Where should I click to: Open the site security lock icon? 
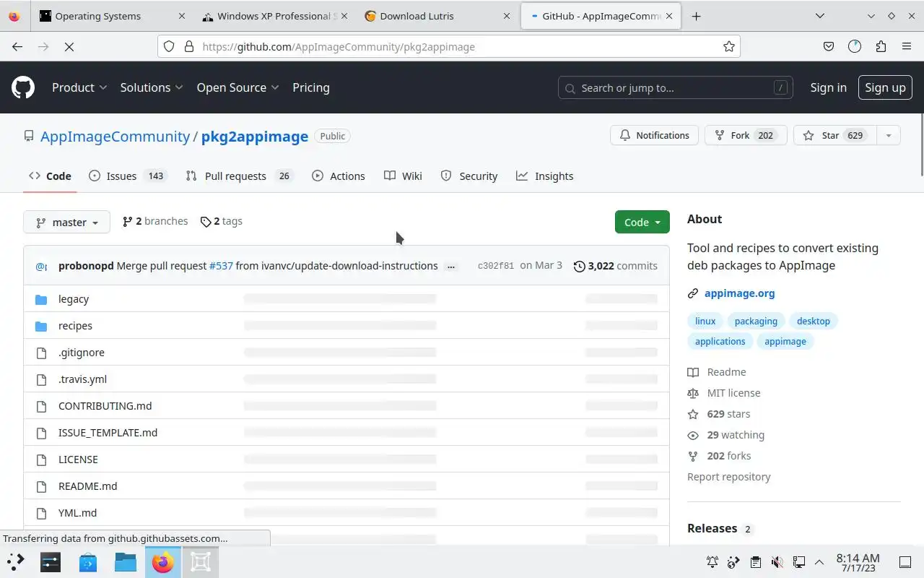click(189, 46)
